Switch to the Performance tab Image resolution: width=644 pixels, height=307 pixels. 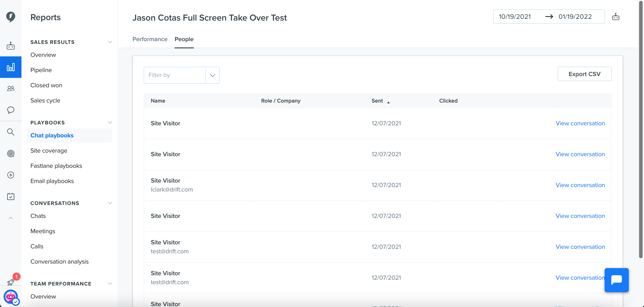[x=150, y=39]
